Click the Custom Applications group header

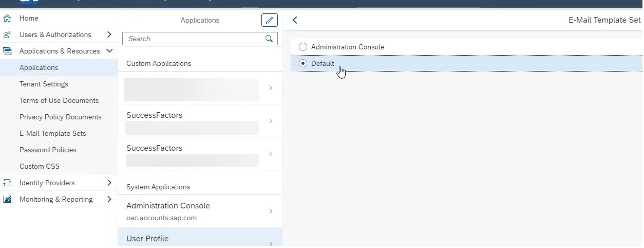[159, 63]
